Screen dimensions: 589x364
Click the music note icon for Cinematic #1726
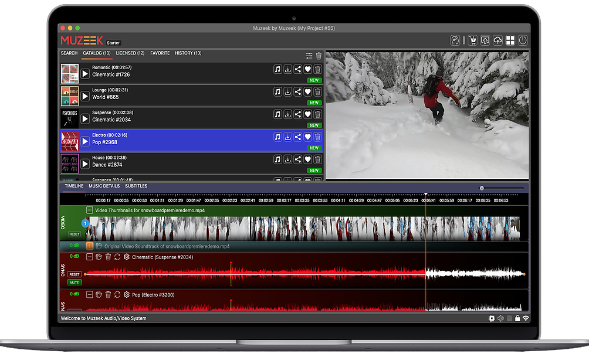[x=277, y=69]
